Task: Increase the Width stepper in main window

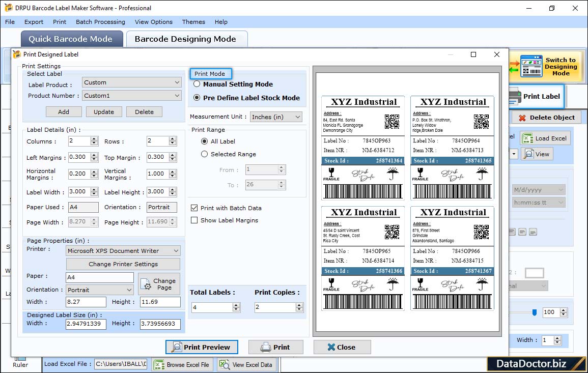Action: pos(557,338)
